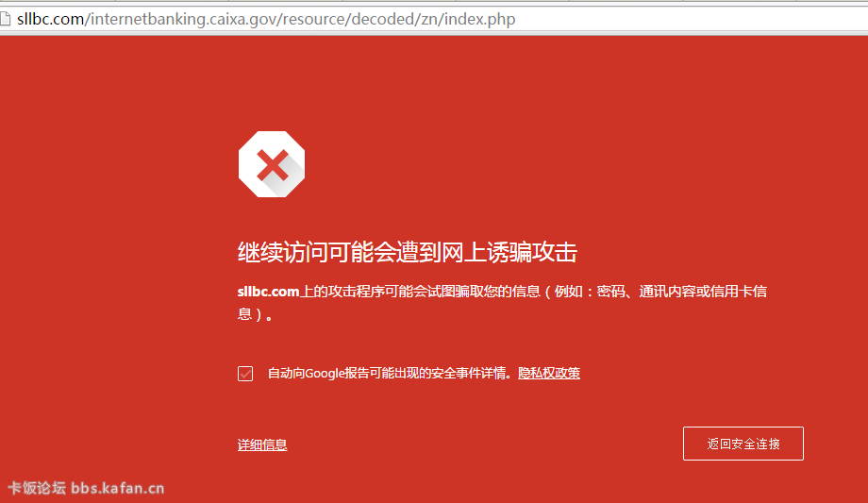Click the sllbc.com domain in the URL

click(50, 20)
